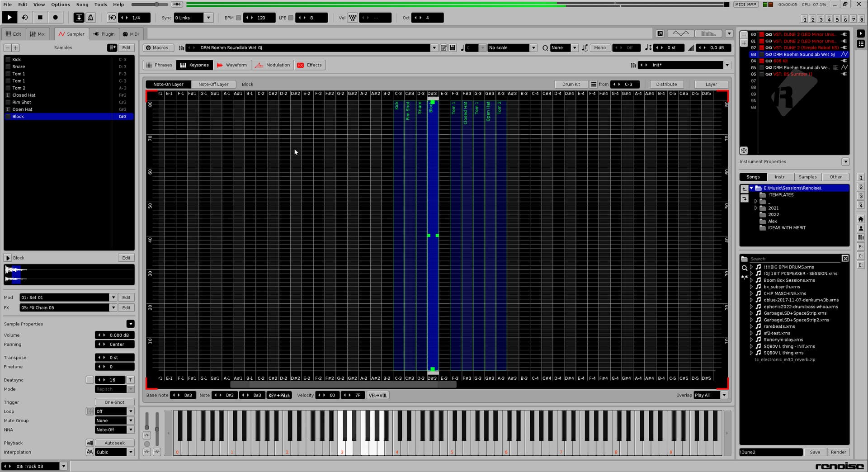This screenshot has height=472, width=868.
Task: Preview the Block sample play icon
Action: 8,258
